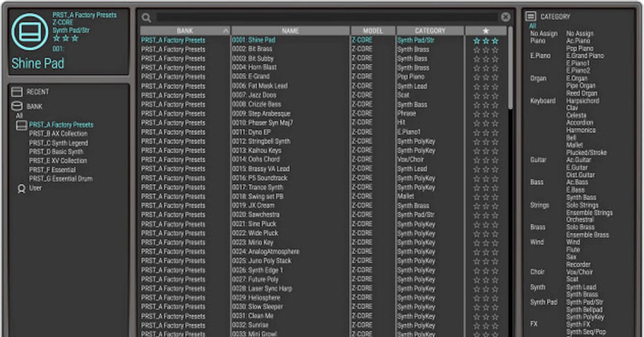The image size is (644, 337).
Task: Toggle first star rating for Bit Brass
Action: (x=477, y=50)
